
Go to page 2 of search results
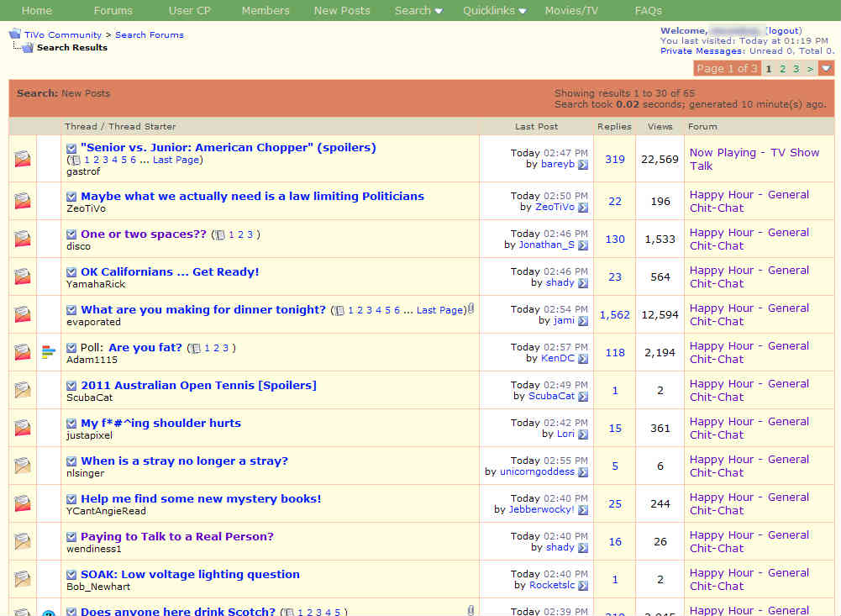[782, 69]
